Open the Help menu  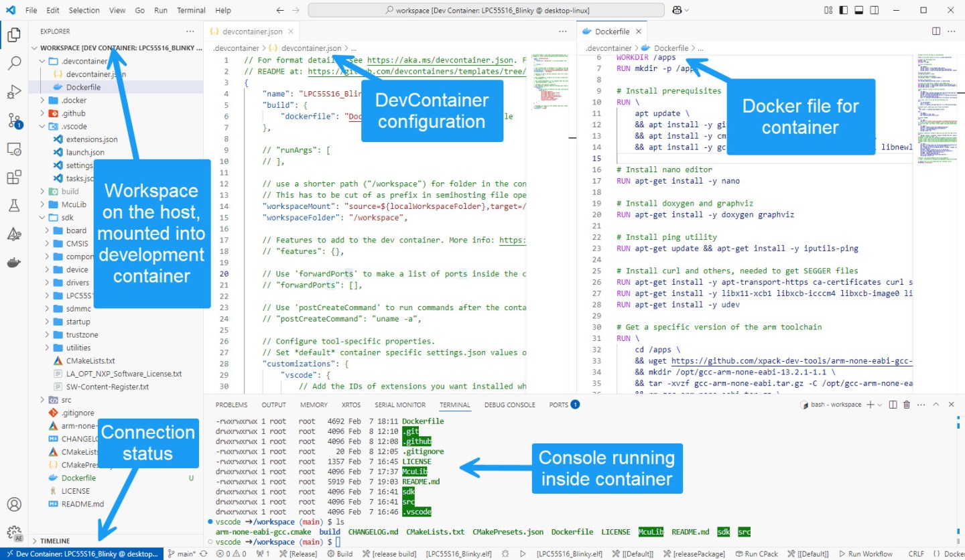[223, 10]
